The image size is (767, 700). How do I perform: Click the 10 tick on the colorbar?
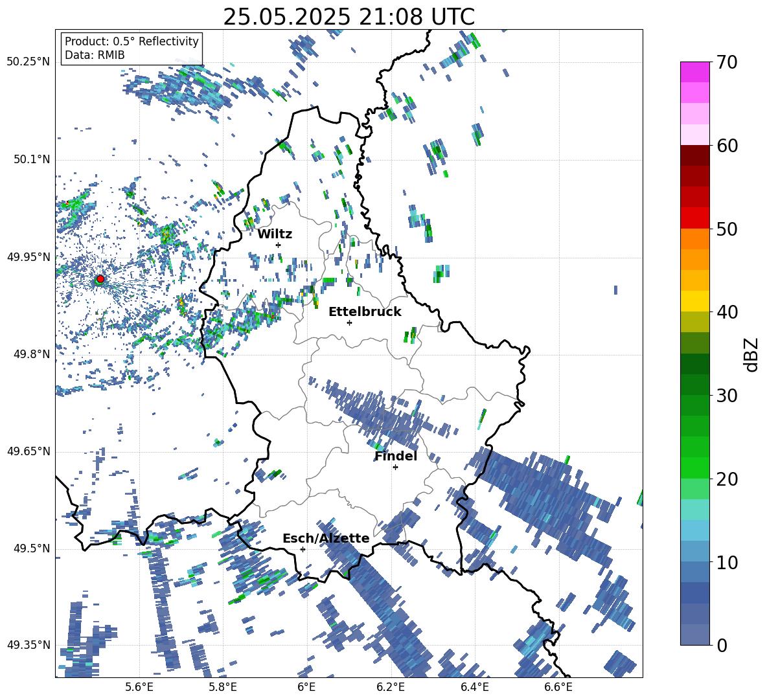727,562
